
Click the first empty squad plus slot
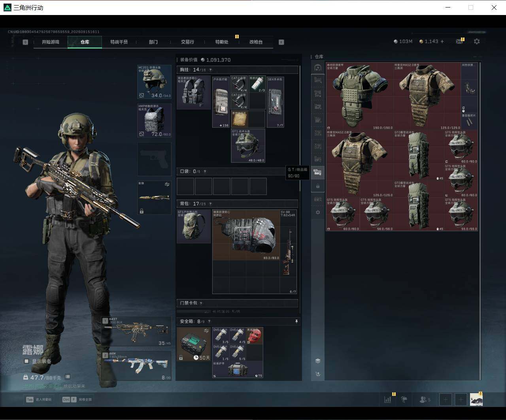coord(446,399)
